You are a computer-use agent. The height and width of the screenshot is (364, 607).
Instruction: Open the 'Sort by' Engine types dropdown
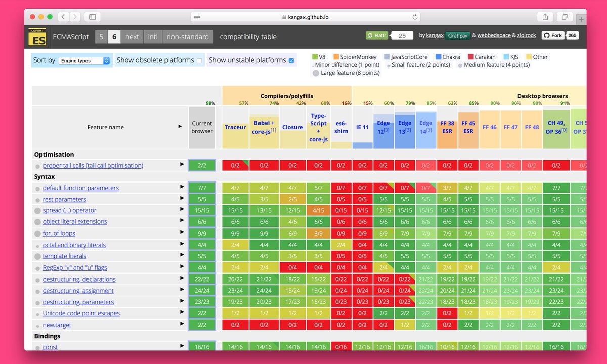click(84, 61)
